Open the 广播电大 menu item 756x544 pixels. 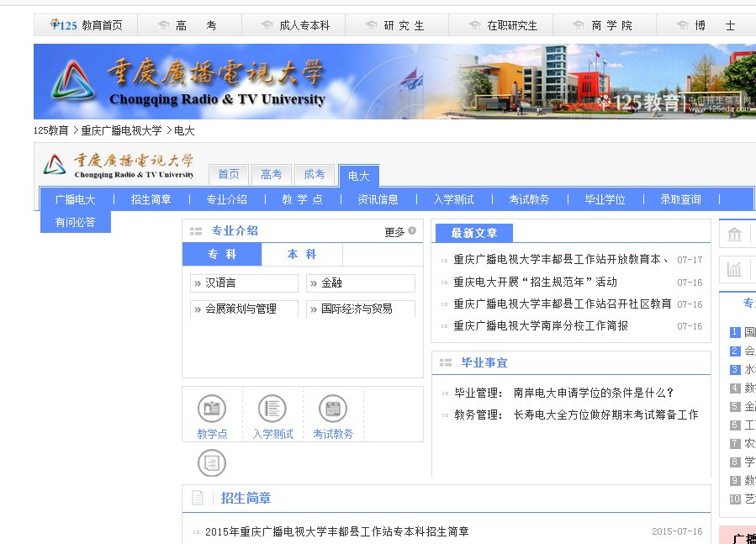[x=75, y=198]
